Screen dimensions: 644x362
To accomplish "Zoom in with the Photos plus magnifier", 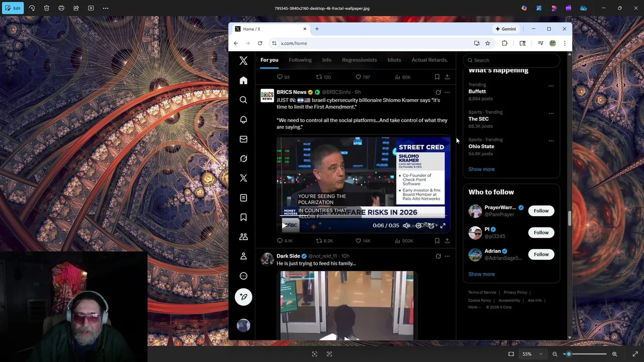I will point(615,354).
